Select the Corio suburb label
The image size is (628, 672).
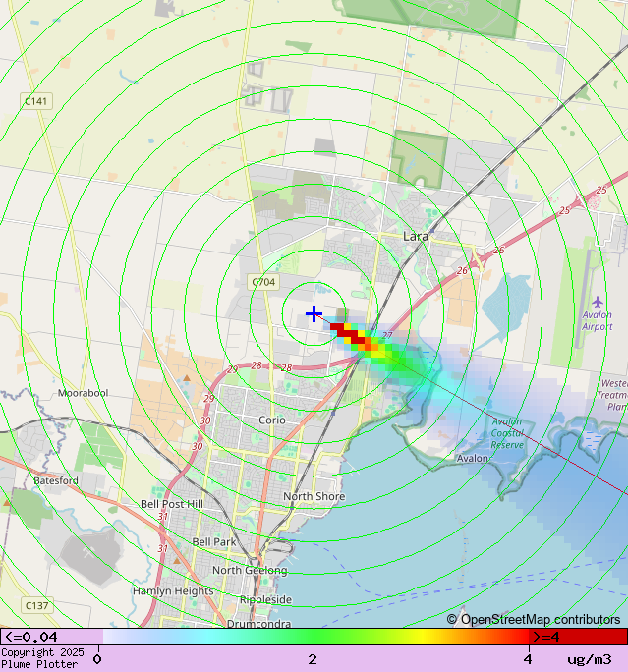(x=272, y=420)
